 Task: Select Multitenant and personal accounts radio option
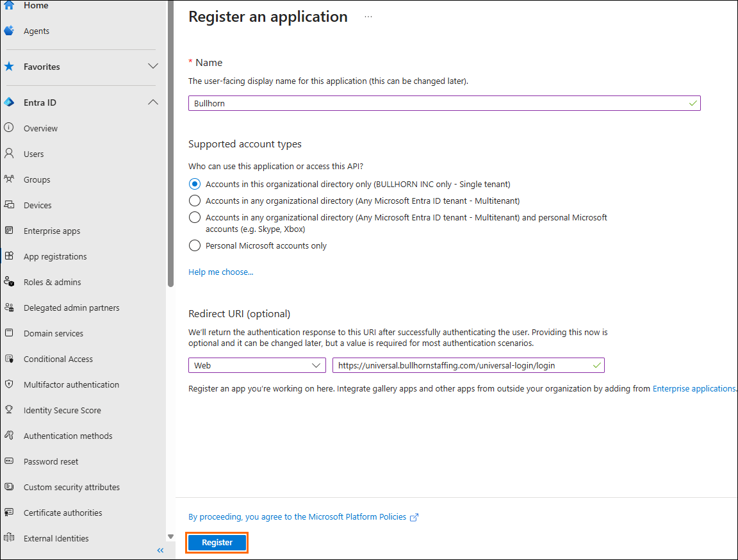tap(194, 217)
